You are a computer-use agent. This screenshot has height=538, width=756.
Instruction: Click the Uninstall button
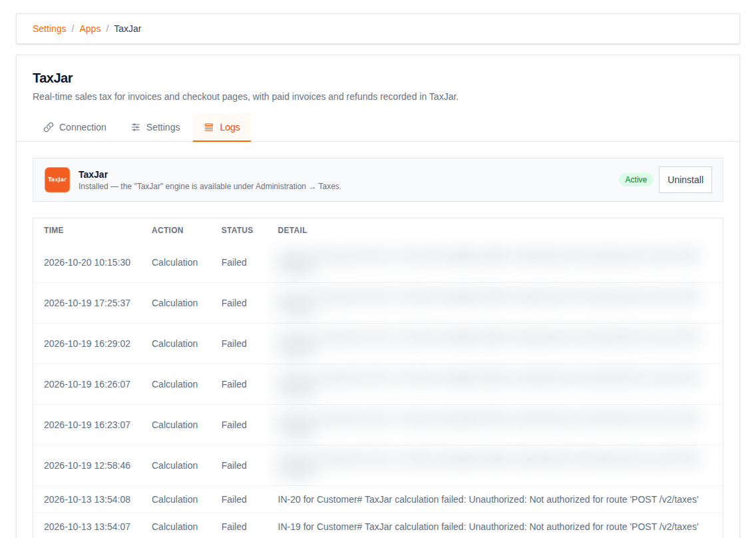point(685,180)
